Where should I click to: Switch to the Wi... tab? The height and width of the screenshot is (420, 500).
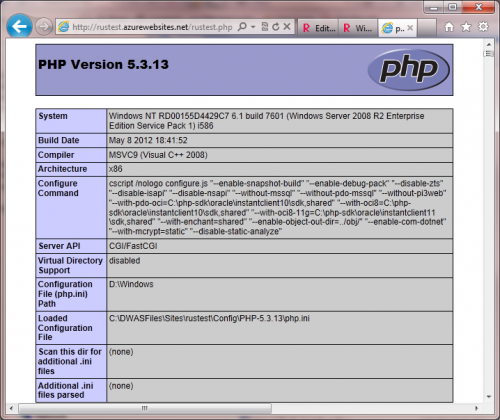point(358,28)
